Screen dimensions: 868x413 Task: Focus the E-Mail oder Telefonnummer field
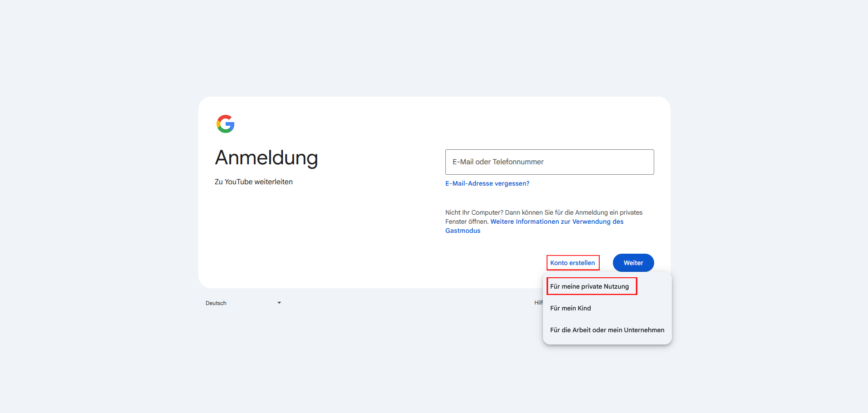point(549,162)
